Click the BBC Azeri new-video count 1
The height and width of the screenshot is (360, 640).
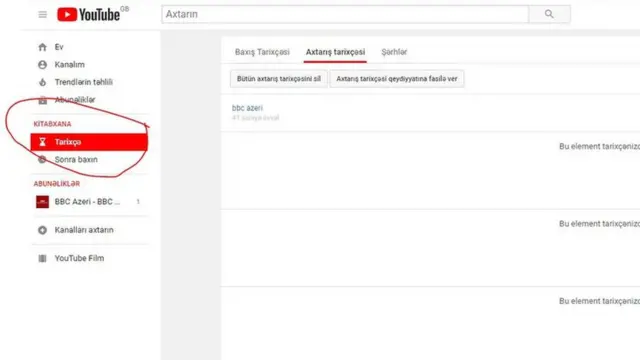click(x=138, y=202)
